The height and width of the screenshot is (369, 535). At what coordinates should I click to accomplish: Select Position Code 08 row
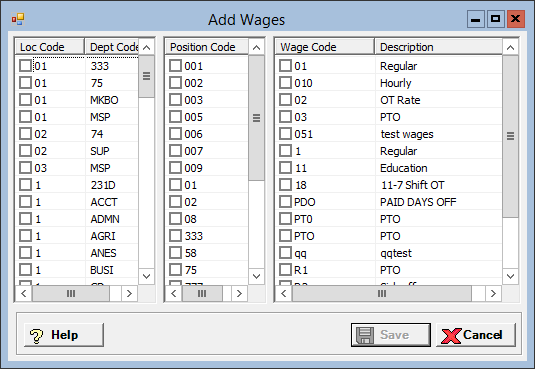[x=207, y=219]
